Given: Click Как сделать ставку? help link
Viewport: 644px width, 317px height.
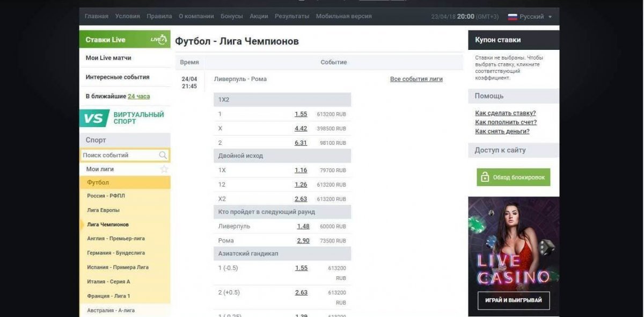Looking at the screenshot, I should (x=506, y=113).
